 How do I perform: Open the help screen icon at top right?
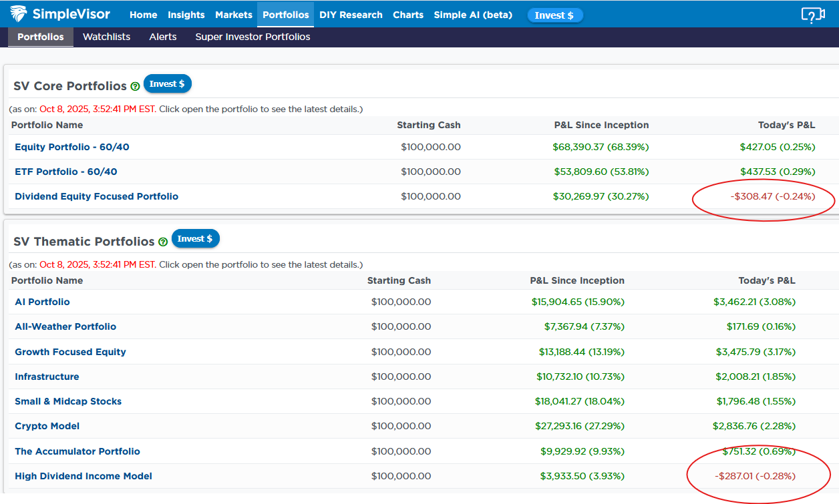(x=813, y=15)
